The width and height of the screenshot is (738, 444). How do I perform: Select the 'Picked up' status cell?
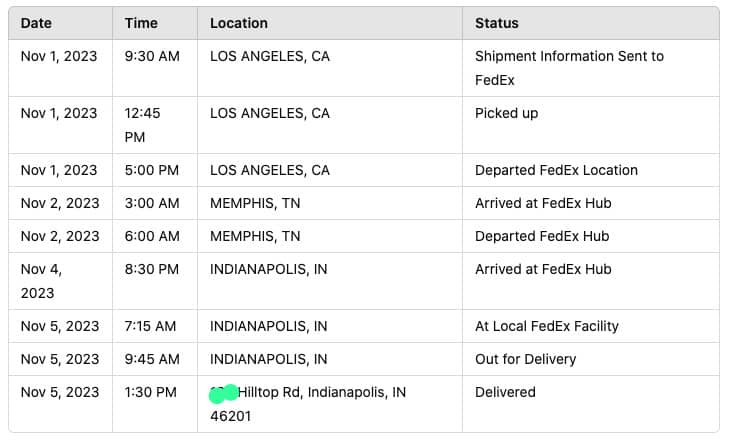click(506, 113)
